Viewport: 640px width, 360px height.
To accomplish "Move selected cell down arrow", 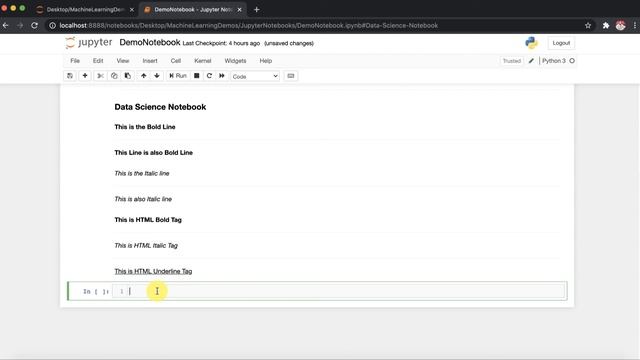I will (157, 76).
